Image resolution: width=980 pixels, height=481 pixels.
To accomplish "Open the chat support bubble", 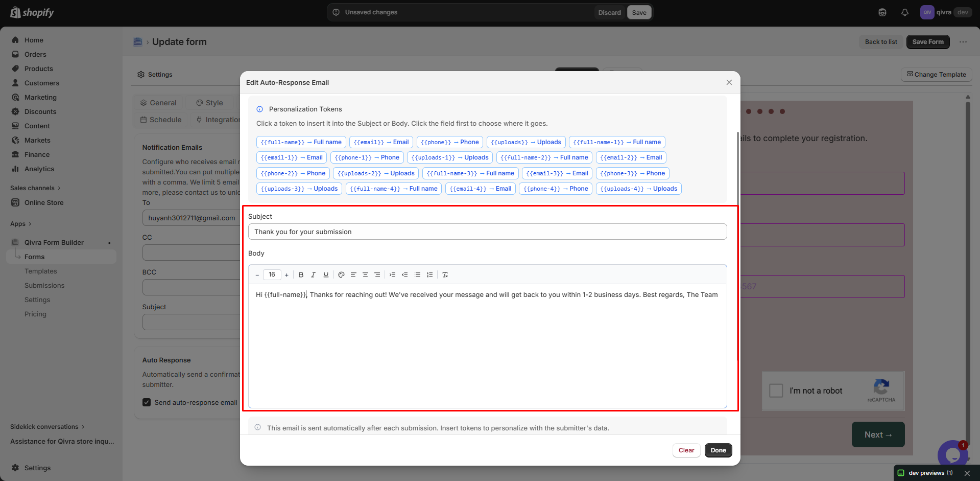I will (952, 454).
